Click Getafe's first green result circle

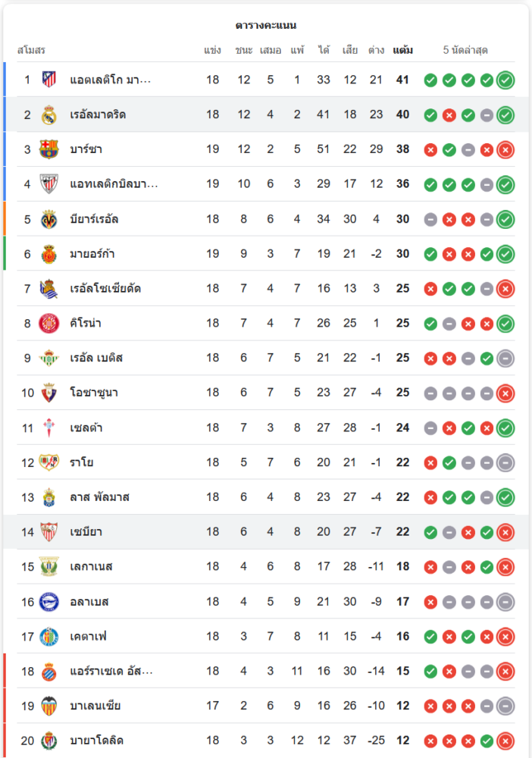430,636
